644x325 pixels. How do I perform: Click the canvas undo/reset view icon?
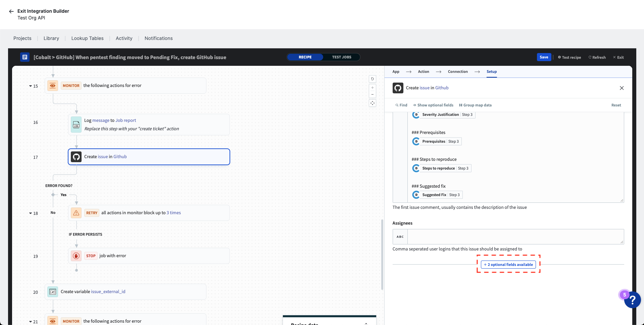point(372,79)
